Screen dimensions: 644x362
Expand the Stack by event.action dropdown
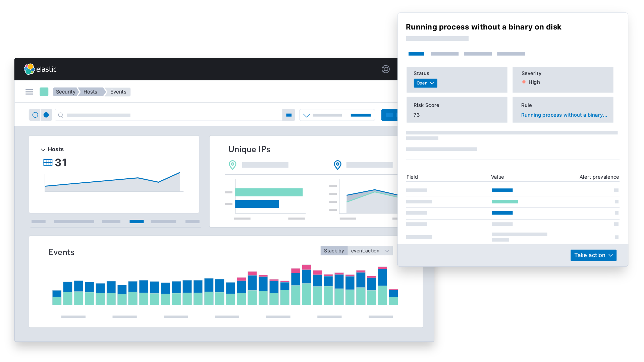pos(387,251)
